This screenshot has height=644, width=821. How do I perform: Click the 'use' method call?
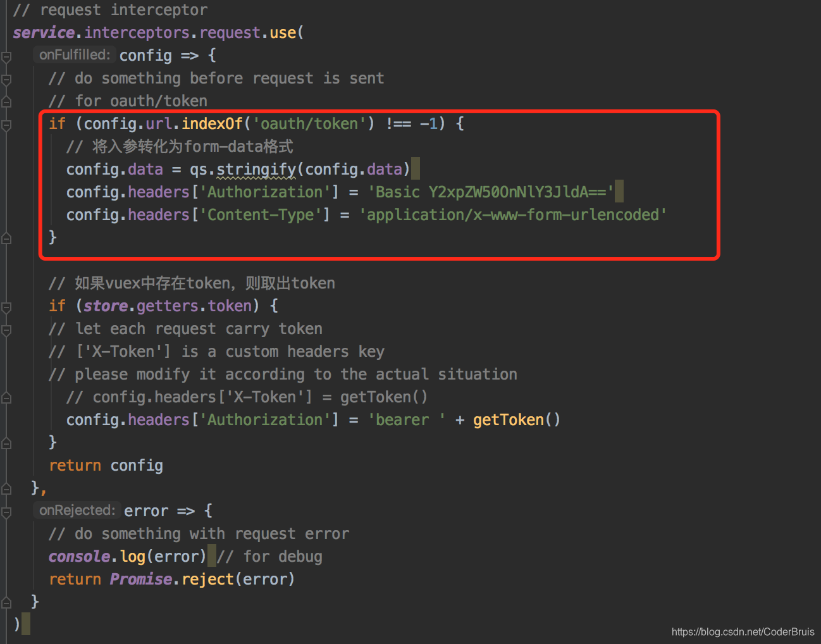coord(283,32)
